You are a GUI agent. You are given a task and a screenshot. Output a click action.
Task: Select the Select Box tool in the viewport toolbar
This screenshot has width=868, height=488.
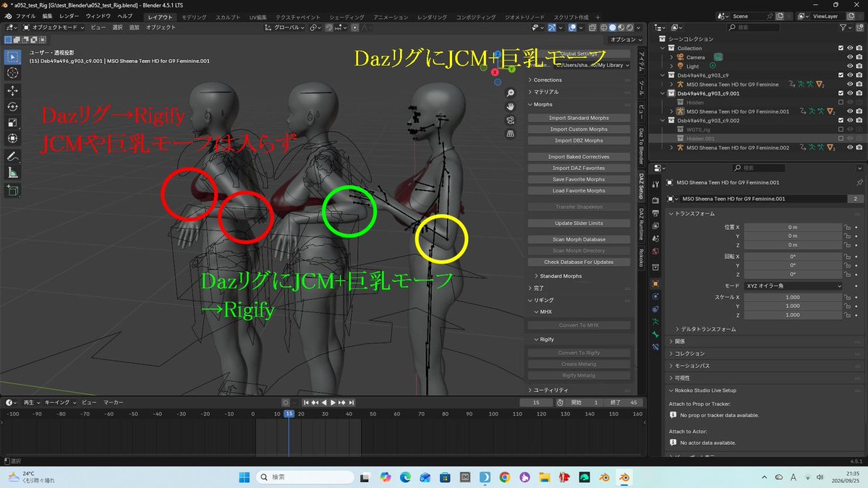13,57
